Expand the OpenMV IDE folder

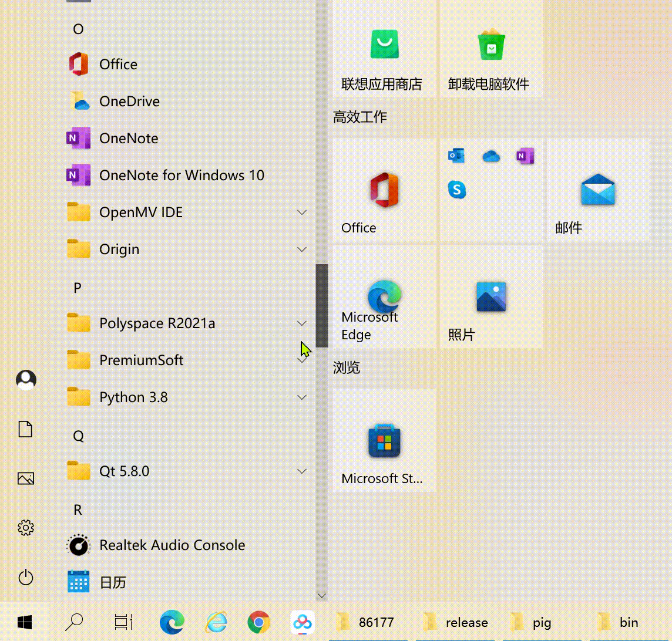click(302, 212)
